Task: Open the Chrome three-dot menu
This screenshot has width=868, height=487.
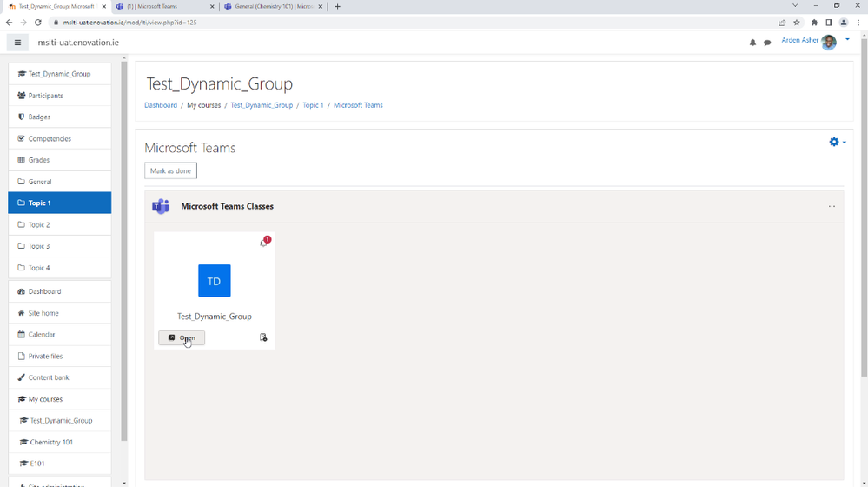Action: click(x=858, y=23)
